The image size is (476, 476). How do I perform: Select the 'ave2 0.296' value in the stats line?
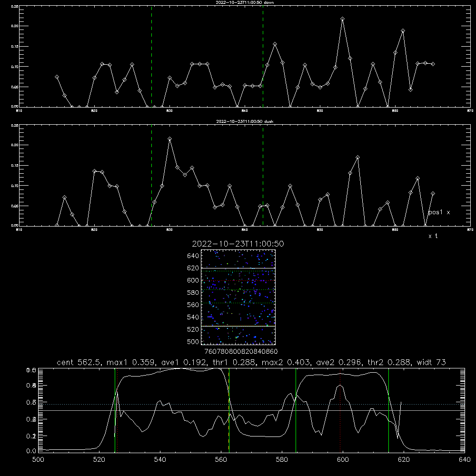339,362
